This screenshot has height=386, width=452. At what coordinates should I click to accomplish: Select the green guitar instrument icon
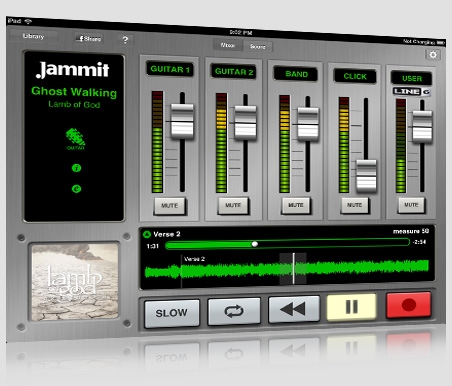76,139
